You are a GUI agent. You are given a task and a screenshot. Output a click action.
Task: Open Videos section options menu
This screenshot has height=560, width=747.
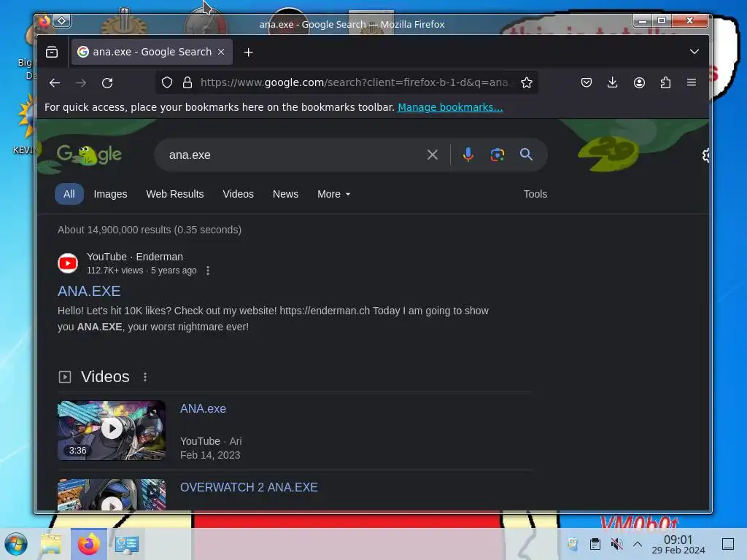coord(145,377)
